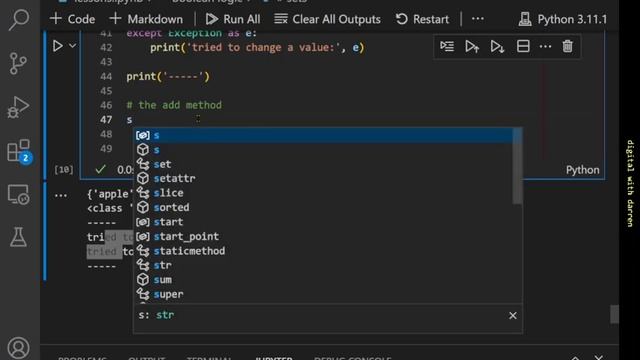Click the cell execution count [10]
This screenshot has width=640, height=360.
(64, 170)
